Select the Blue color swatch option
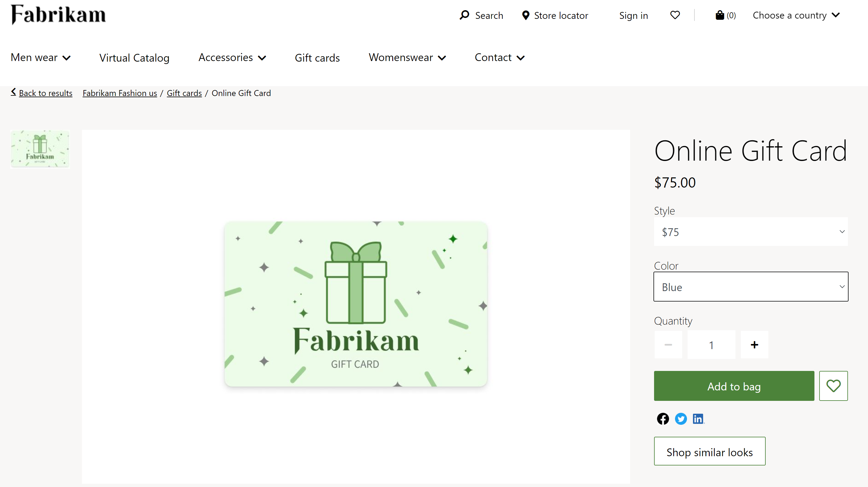Image resolution: width=868 pixels, height=487 pixels. (x=750, y=287)
